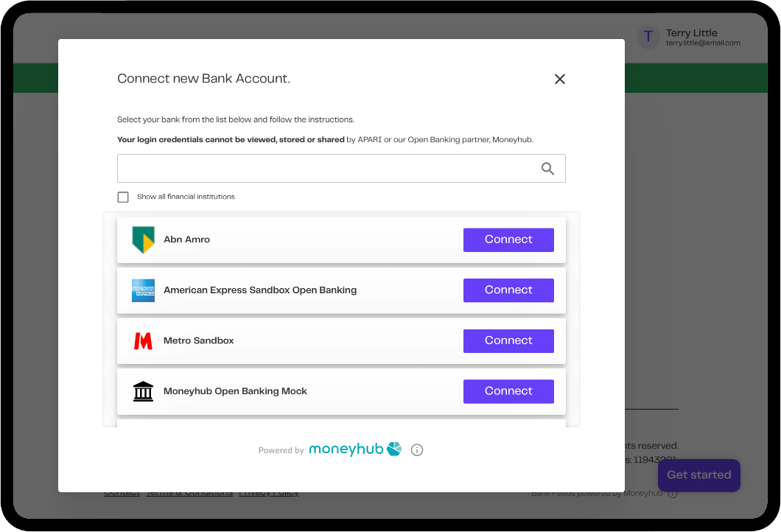Click the Terry Little user name

click(x=692, y=33)
